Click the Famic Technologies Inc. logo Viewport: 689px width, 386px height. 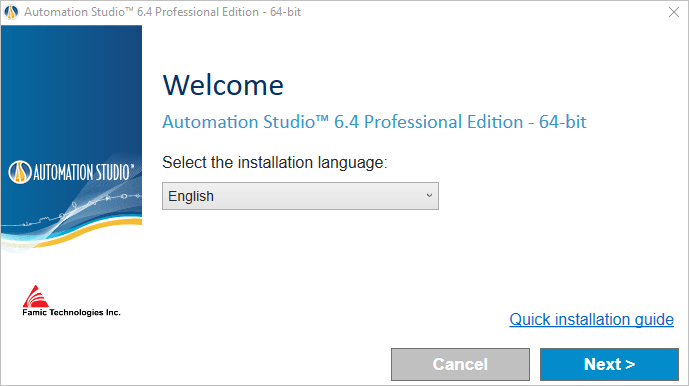click(x=71, y=301)
